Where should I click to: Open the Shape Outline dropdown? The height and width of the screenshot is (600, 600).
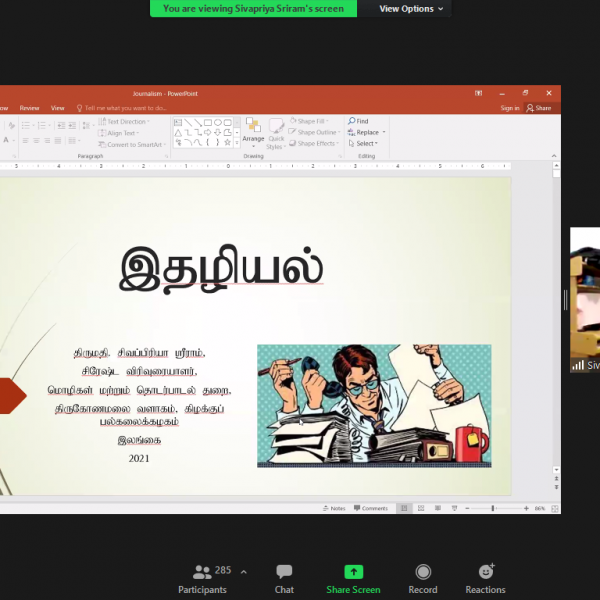[315, 132]
